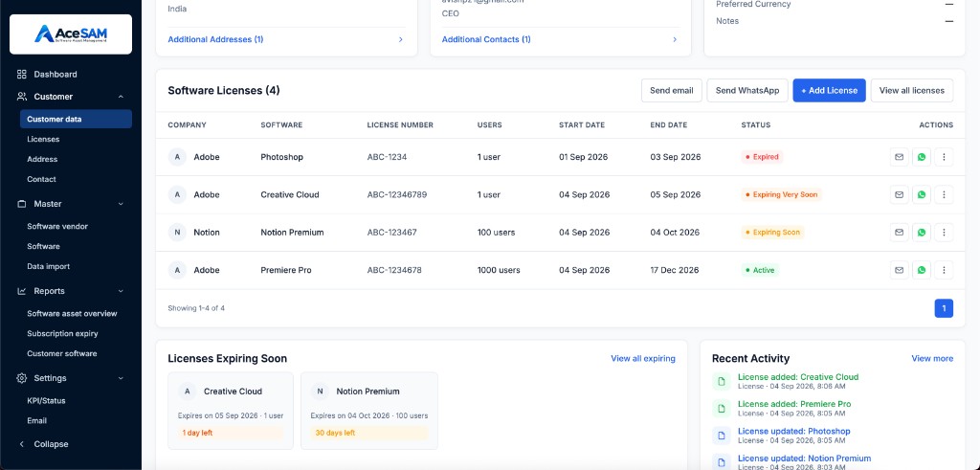Click WhatsApp icon in Creative Cloud row

pos(922,195)
